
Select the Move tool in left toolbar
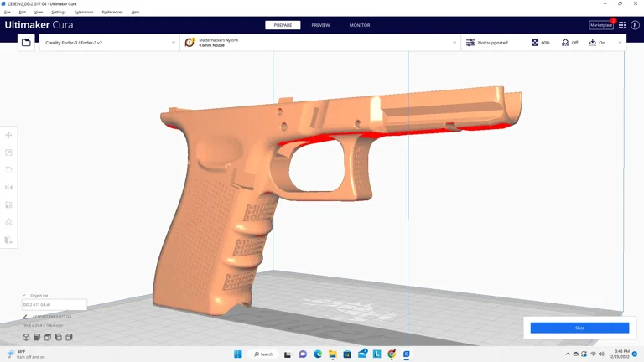coord(9,135)
